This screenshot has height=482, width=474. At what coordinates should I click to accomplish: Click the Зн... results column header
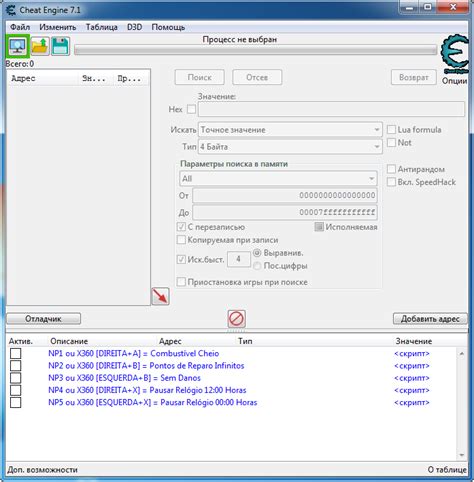point(96,78)
